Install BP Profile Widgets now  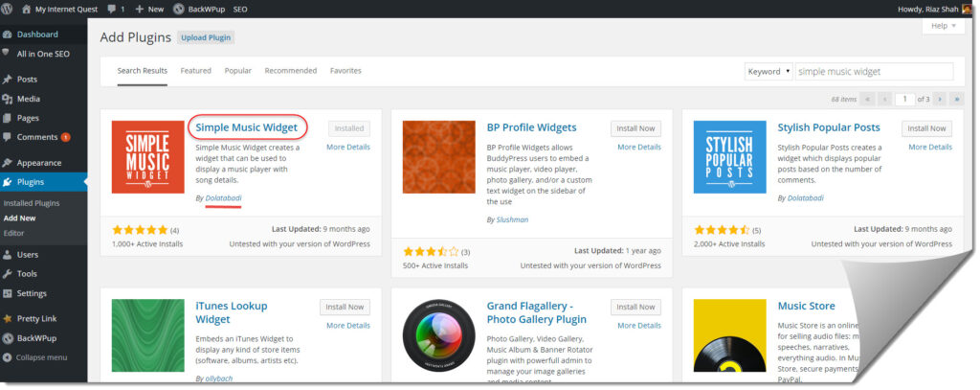635,128
